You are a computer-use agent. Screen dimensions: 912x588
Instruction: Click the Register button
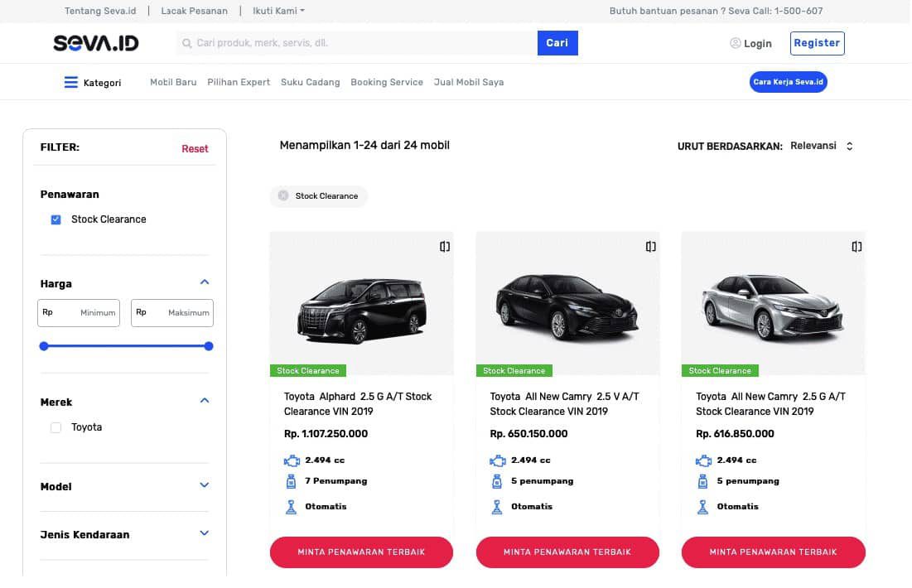coord(818,43)
